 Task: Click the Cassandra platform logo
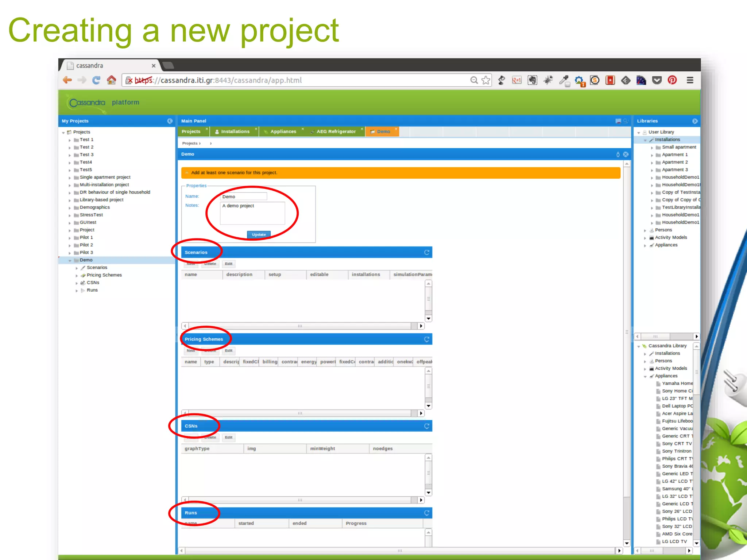pos(87,102)
